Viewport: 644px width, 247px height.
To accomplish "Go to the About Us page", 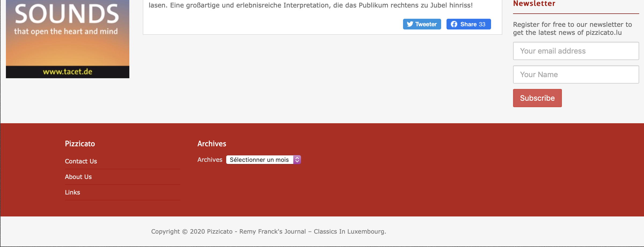I will pos(78,177).
